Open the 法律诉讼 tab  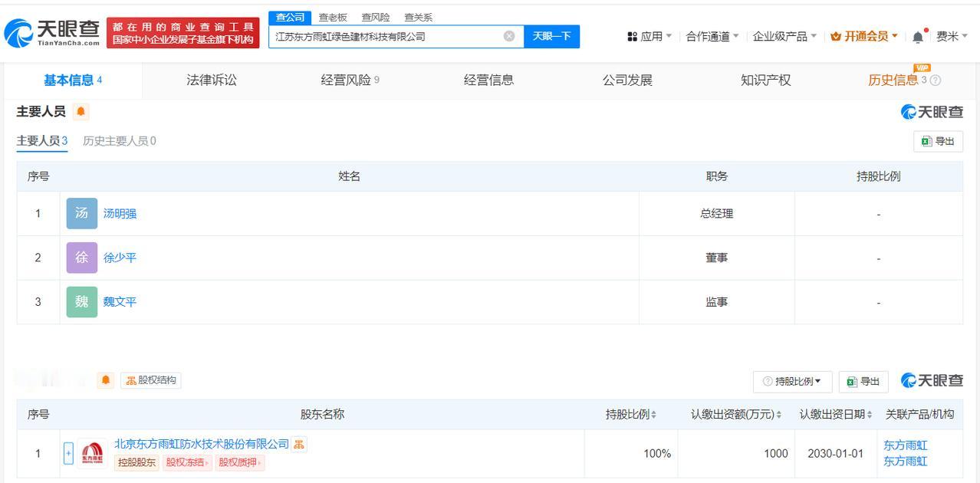(212, 80)
